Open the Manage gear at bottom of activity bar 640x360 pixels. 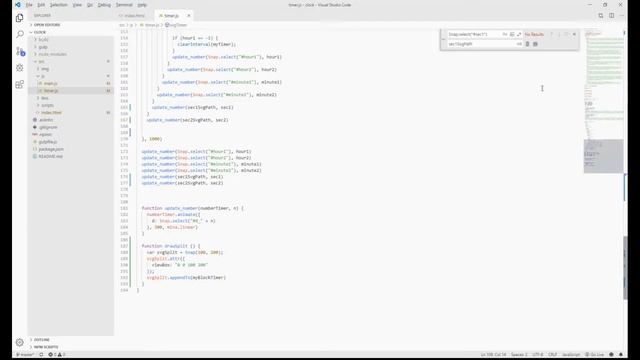click(x=20, y=342)
